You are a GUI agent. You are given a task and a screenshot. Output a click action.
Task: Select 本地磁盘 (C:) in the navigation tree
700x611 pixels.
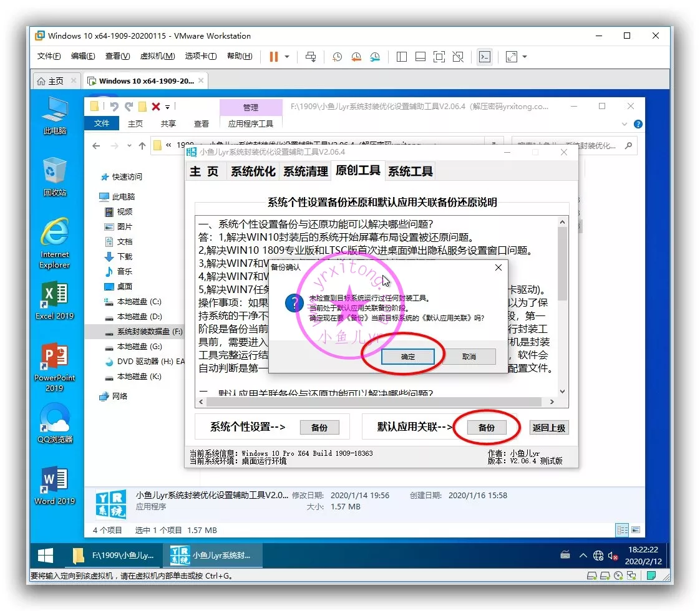[139, 302]
